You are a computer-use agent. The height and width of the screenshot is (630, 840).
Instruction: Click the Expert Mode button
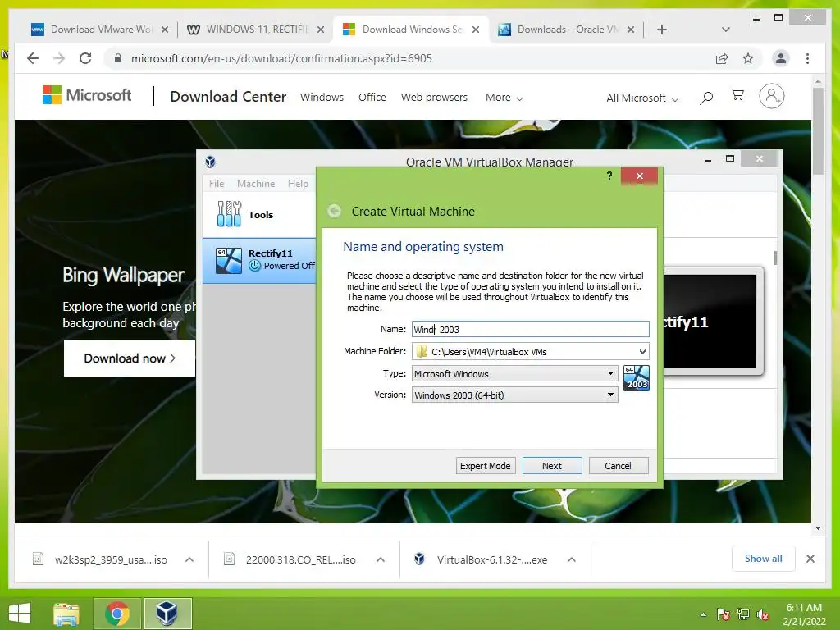pyautogui.click(x=486, y=466)
